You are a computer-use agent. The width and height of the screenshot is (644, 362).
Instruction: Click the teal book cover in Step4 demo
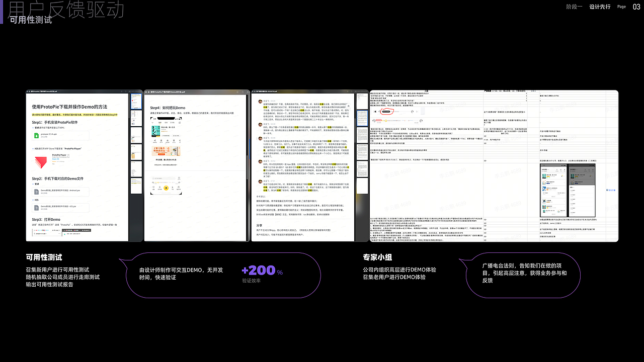(156, 131)
